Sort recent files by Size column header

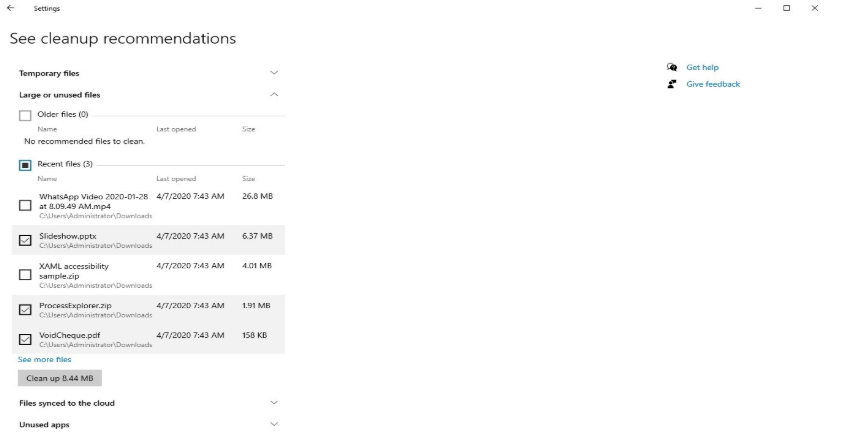point(248,179)
